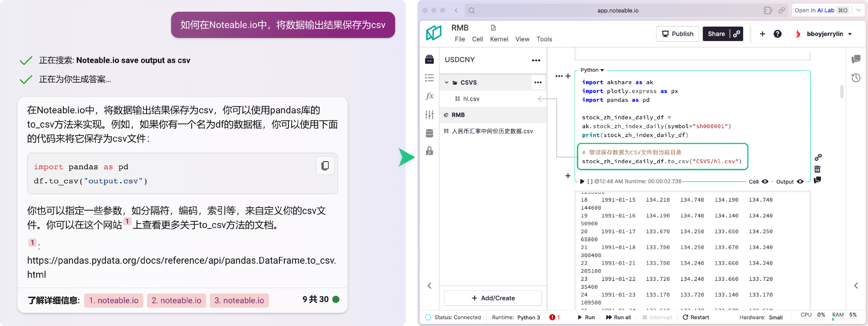868x326 pixels.
Task: Open first noteable.io reference link
Action: (x=113, y=301)
